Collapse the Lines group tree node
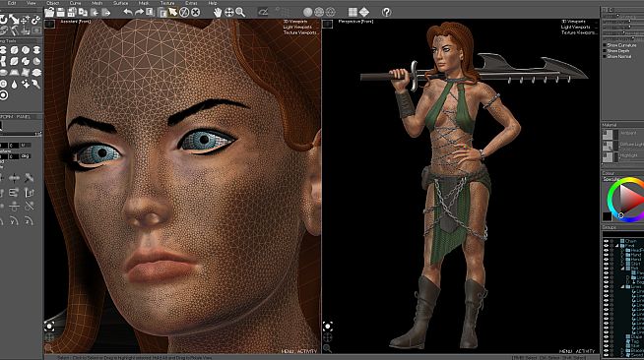Screen dimensions: 644x360 click(x=623, y=286)
